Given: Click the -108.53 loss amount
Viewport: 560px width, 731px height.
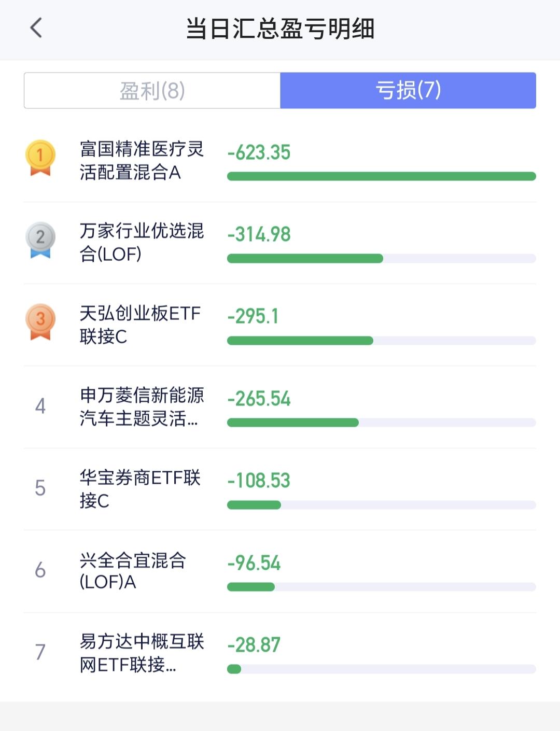Looking at the screenshot, I should (x=259, y=481).
